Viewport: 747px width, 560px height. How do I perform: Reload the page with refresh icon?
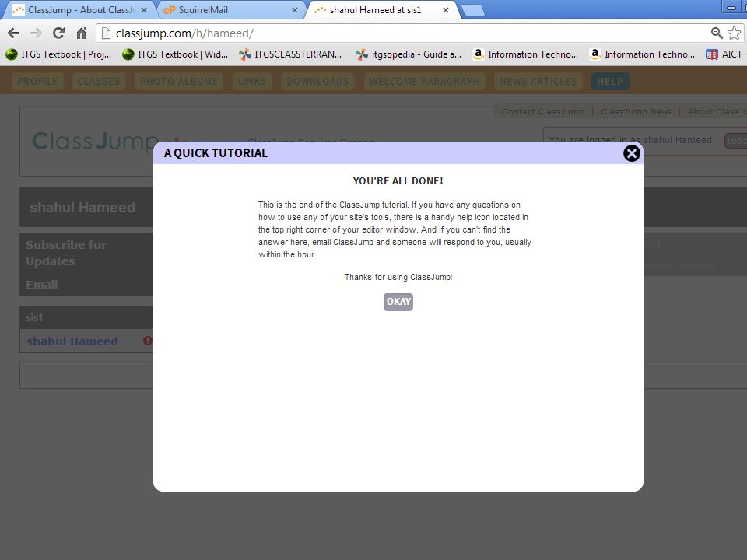58,33
